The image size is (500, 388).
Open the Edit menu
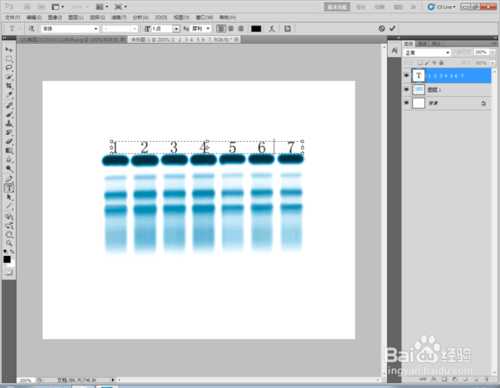34,17
